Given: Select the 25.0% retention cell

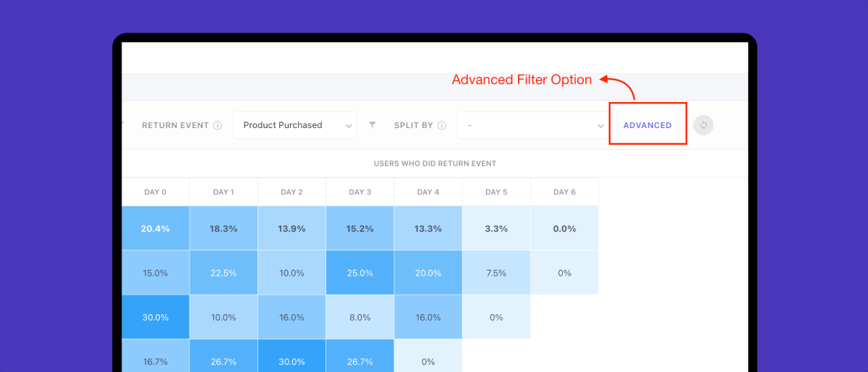Looking at the screenshot, I should coord(359,273).
